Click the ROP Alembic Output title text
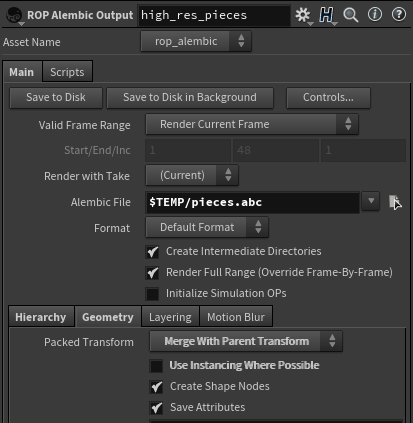Screen dimensions: 413x423 point(80,15)
